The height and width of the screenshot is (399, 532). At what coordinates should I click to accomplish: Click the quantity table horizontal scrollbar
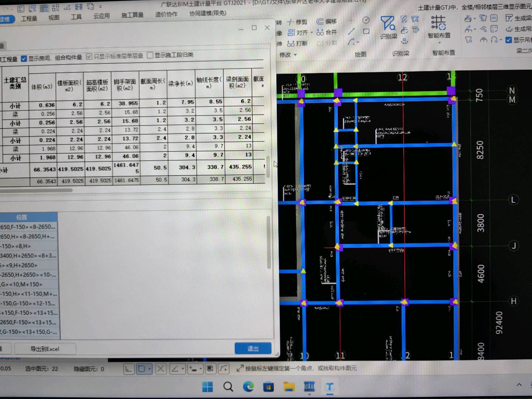[x=36, y=191]
